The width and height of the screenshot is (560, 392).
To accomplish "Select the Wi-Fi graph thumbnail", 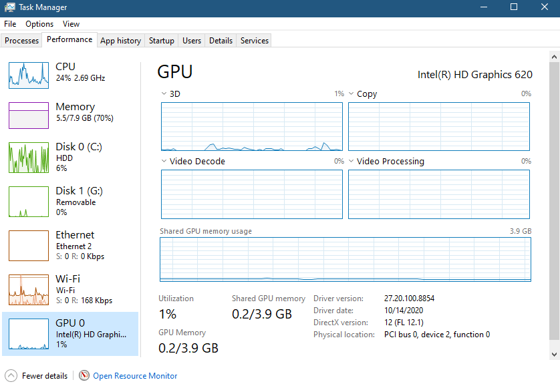I will (29, 290).
